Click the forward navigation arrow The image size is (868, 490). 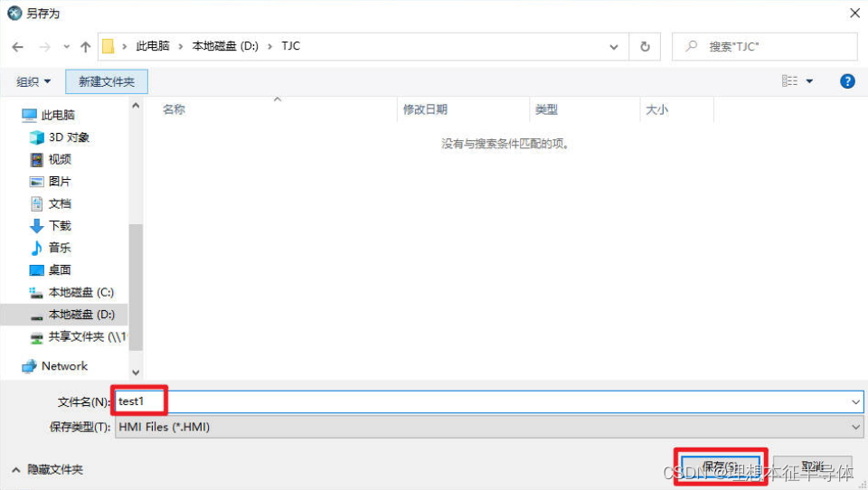[44, 47]
